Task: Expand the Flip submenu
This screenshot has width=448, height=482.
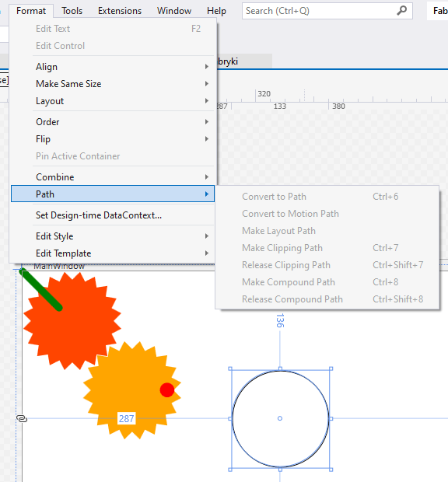Action: [113, 139]
